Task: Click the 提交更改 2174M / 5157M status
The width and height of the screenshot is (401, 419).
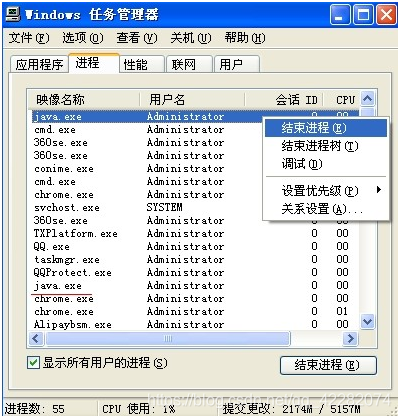Action: (x=292, y=409)
